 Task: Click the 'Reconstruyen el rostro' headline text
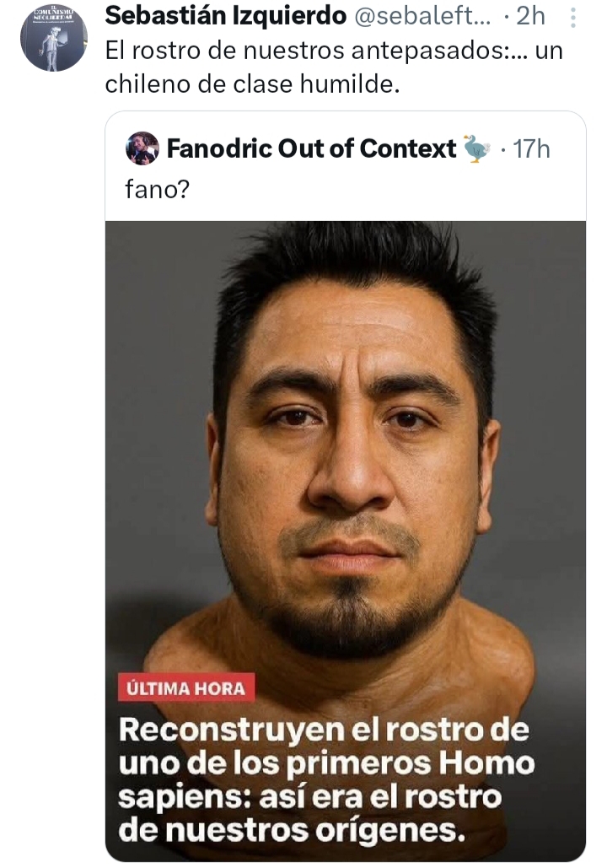coord(324,730)
